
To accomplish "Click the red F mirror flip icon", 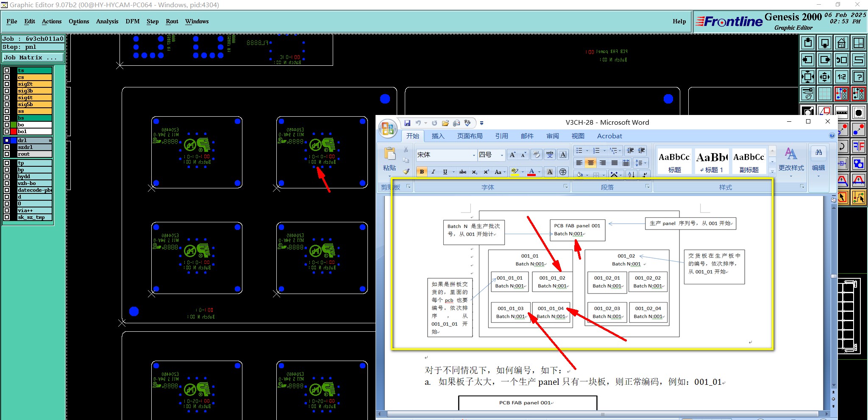I will (859, 146).
